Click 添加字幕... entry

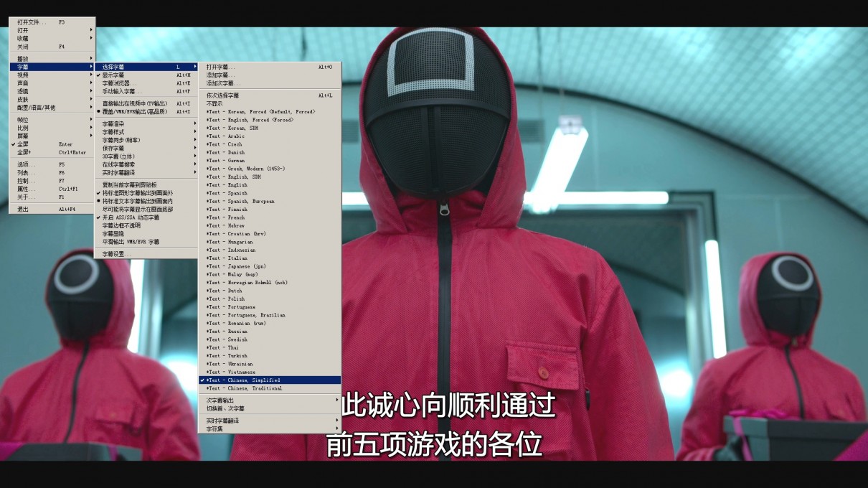(270, 75)
